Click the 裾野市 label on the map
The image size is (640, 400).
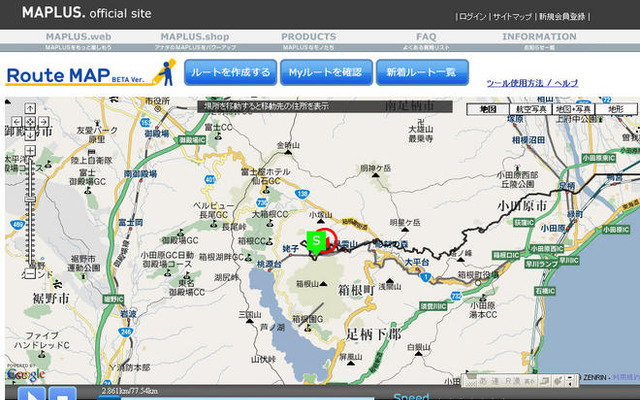[51, 299]
